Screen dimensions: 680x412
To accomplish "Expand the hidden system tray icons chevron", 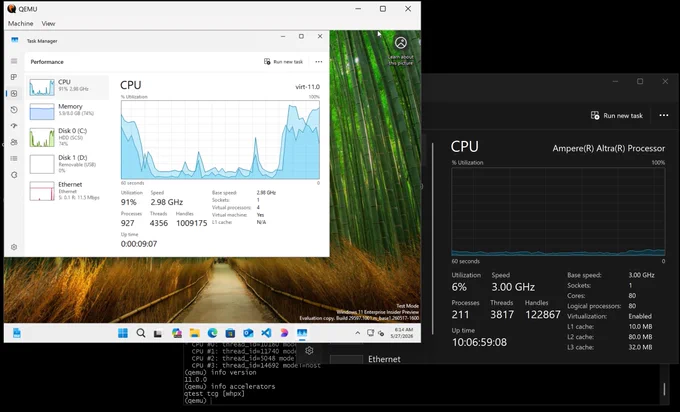I will pyautogui.click(x=357, y=333).
